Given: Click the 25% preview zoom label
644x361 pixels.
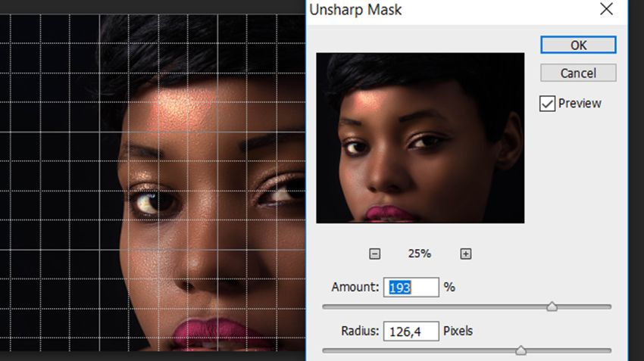Looking at the screenshot, I should [x=420, y=254].
